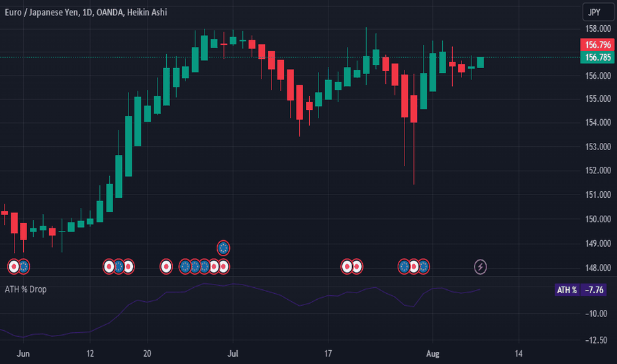Click the 151.000 price axis label
Image resolution: width=617 pixels, height=364 pixels.
(x=598, y=195)
